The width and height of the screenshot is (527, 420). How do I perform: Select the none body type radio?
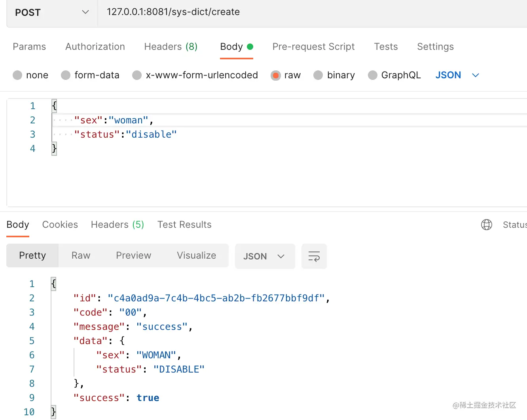[17, 75]
